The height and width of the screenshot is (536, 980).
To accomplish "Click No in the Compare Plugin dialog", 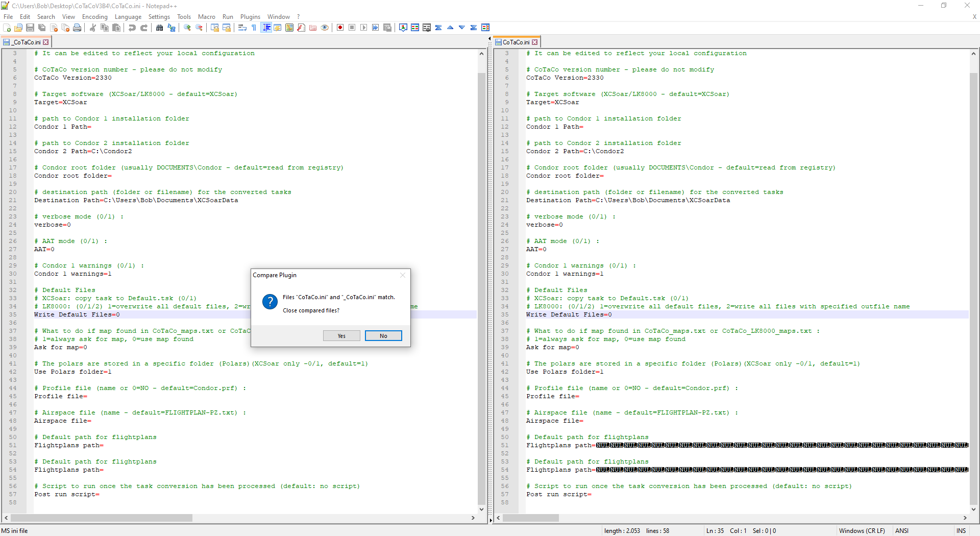I will point(383,336).
